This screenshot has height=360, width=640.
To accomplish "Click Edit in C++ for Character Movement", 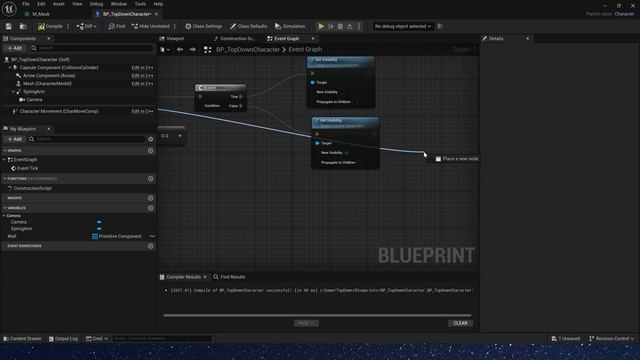I will (142, 111).
